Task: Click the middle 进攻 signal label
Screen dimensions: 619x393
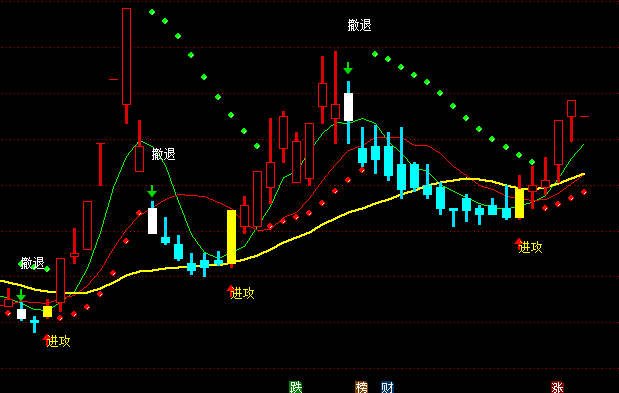Action: coord(243,293)
